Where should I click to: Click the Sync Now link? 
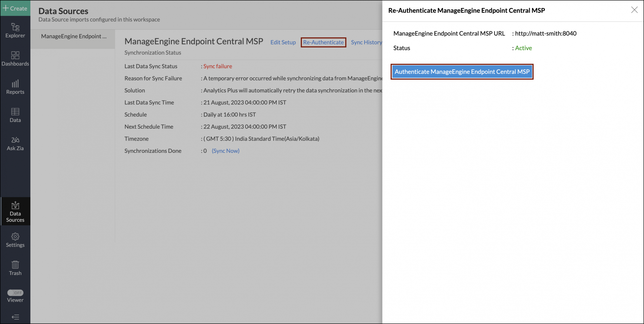225,151
